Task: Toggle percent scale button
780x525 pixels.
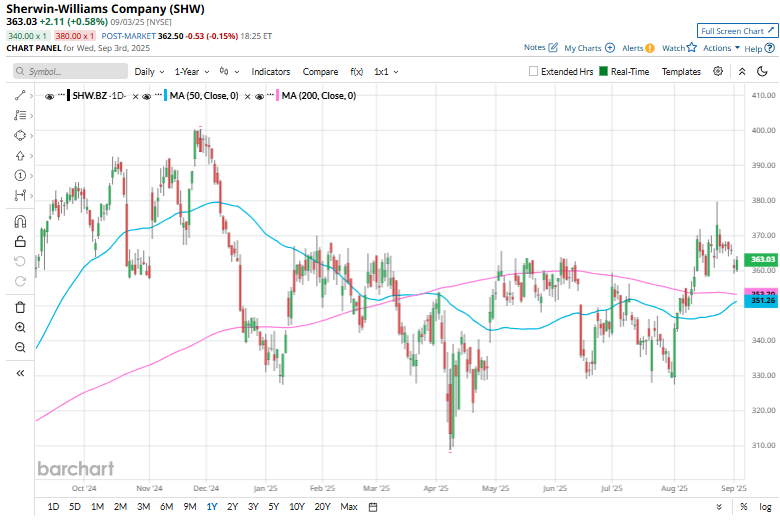Action: (x=744, y=507)
